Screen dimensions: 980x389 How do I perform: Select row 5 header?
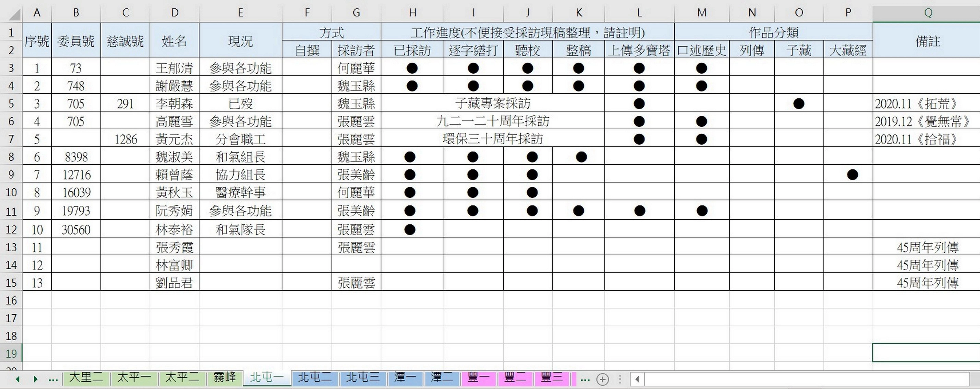click(x=11, y=104)
